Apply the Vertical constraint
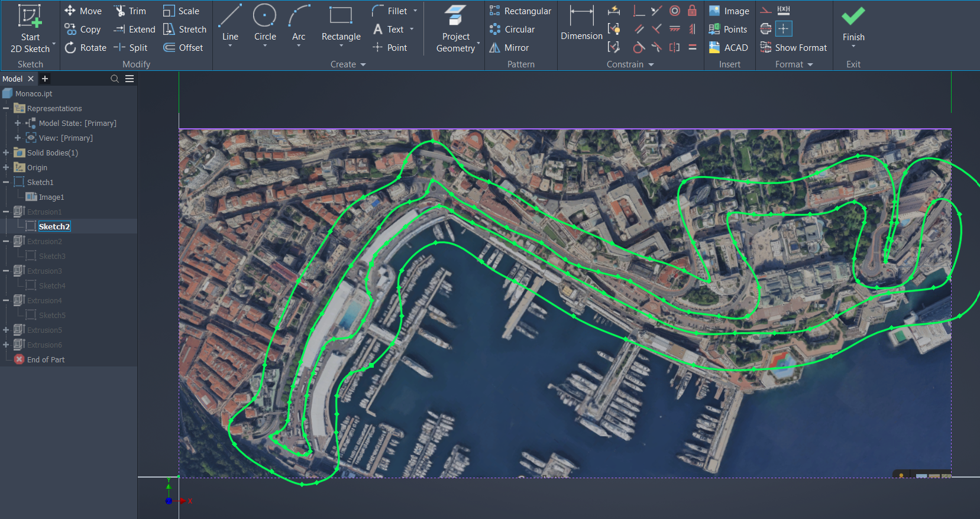The height and width of the screenshot is (519, 980). coord(692,29)
